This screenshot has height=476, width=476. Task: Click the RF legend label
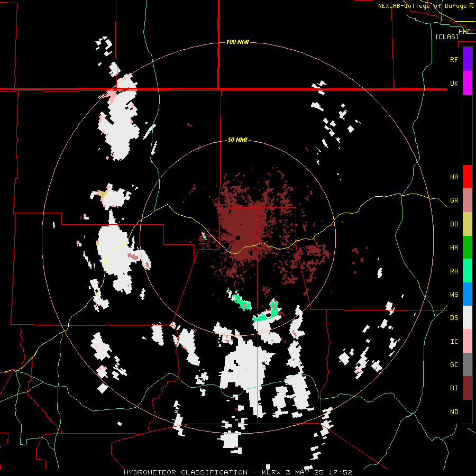pos(454,59)
